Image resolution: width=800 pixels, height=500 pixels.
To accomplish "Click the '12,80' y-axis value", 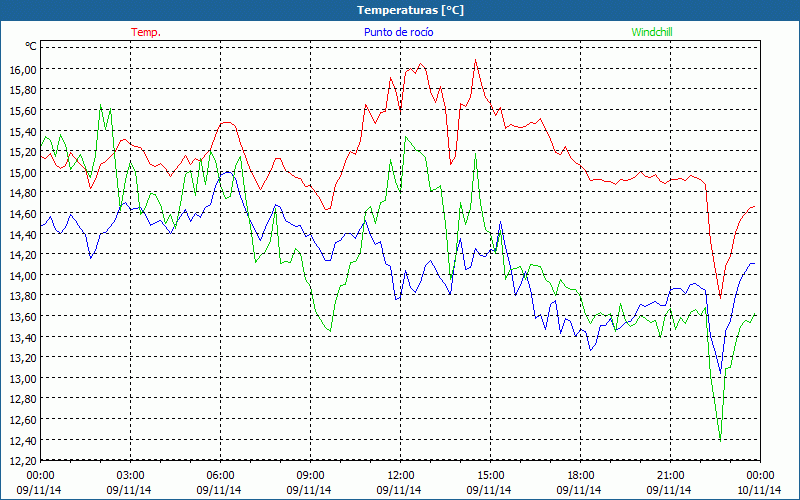I will pyautogui.click(x=23, y=399).
